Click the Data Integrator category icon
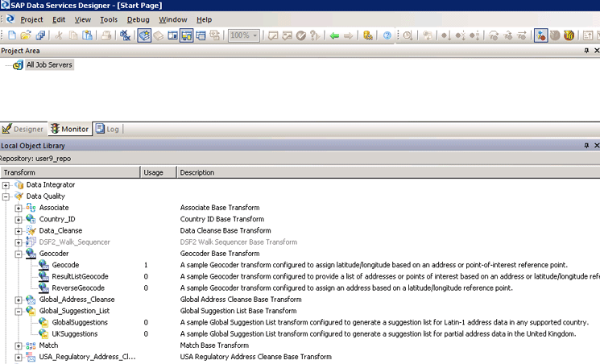Image resolution: width=600 pixels, height=364 pixels. (x=19, y=185)
